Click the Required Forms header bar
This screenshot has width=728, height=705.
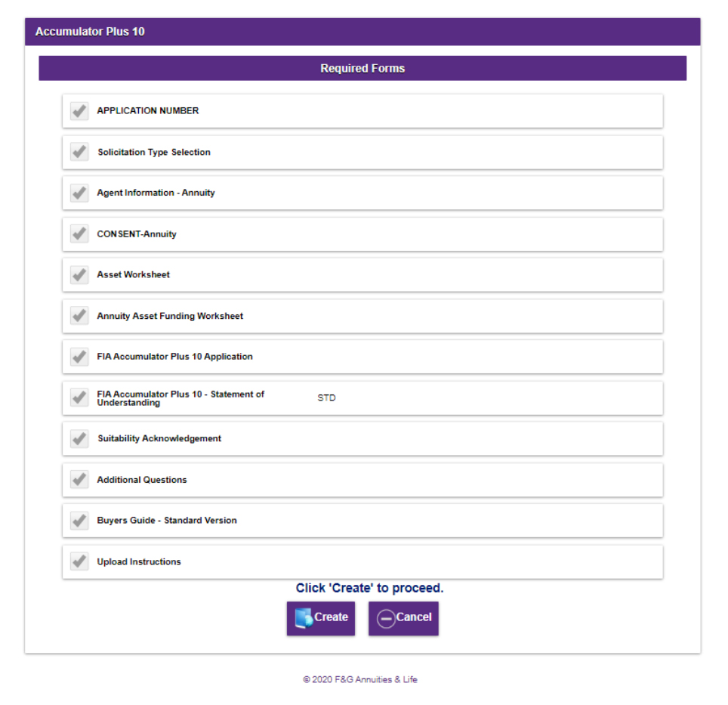[x=362, y=68]
